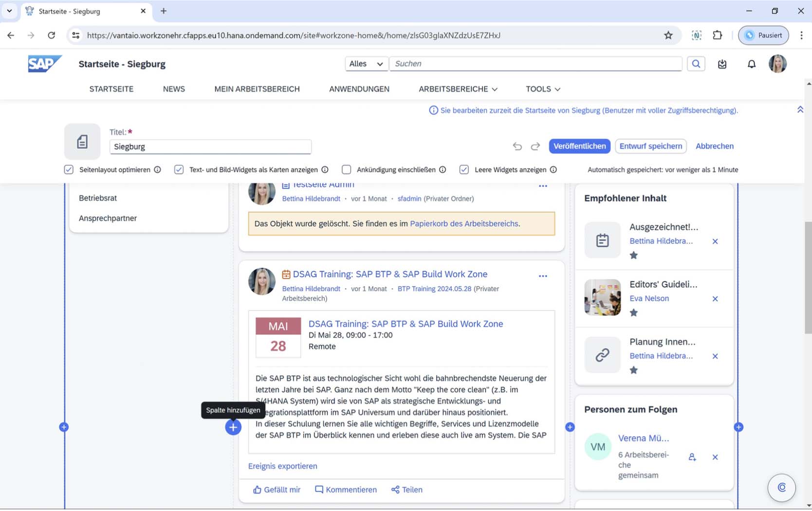Image resolution: width=812 pixels, height=511 pixels.
Task: Expand the Tools dropdown menu
Action: 542,89
